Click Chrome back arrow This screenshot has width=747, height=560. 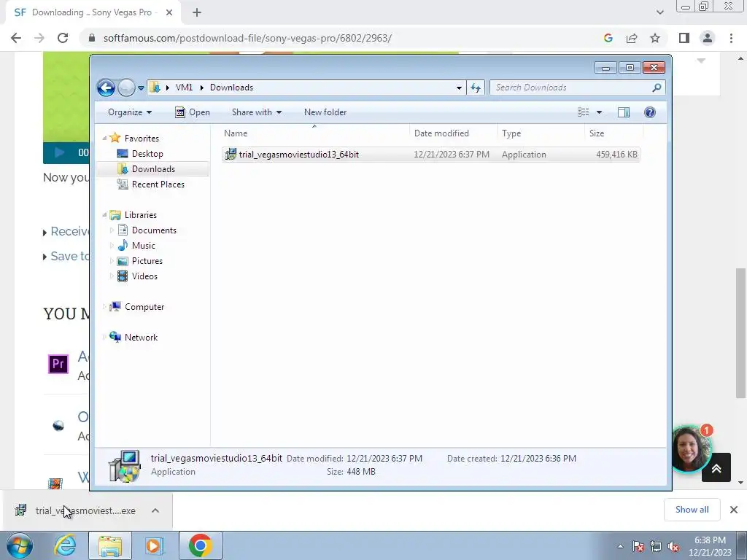pos(16,38)
